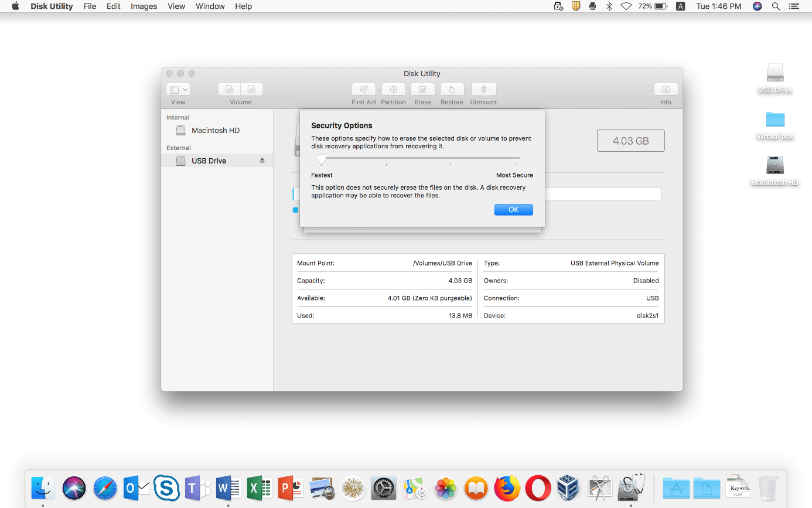Select the Erase toolbar icon
This screenshot has height=508, width=812.
(422, 90)
